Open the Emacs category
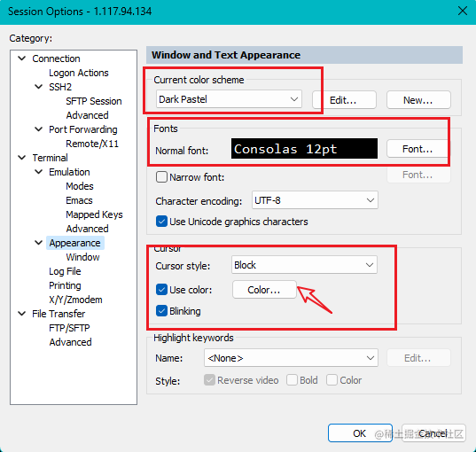This screenshot has height=452, width=476. tap(79, 200)
